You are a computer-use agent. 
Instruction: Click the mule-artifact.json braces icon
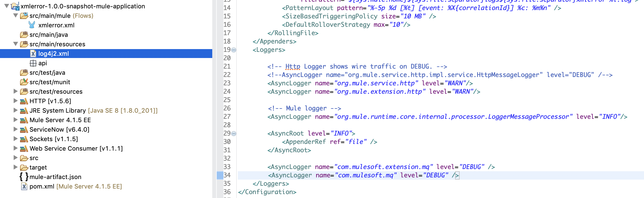[x=24, y=177]
